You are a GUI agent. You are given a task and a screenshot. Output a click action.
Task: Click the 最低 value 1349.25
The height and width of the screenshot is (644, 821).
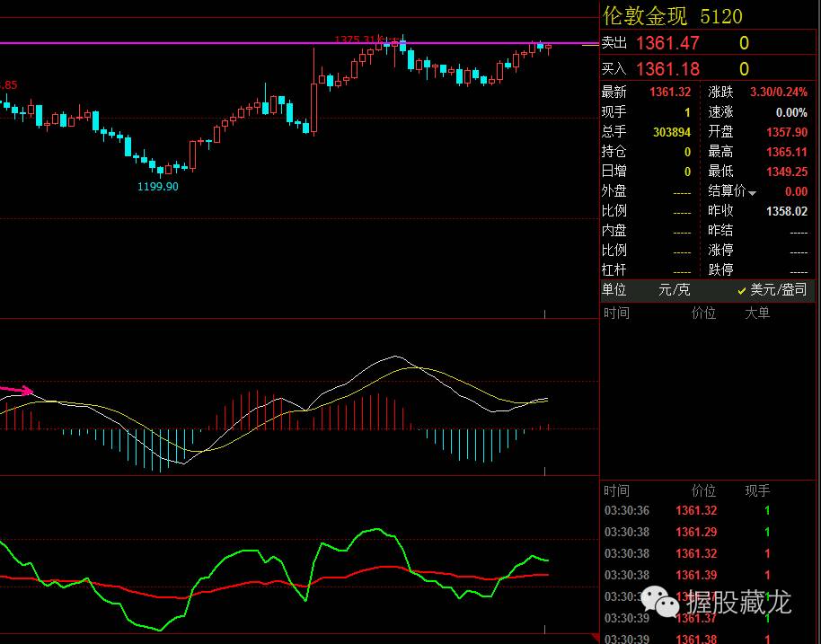click(786, 172)
